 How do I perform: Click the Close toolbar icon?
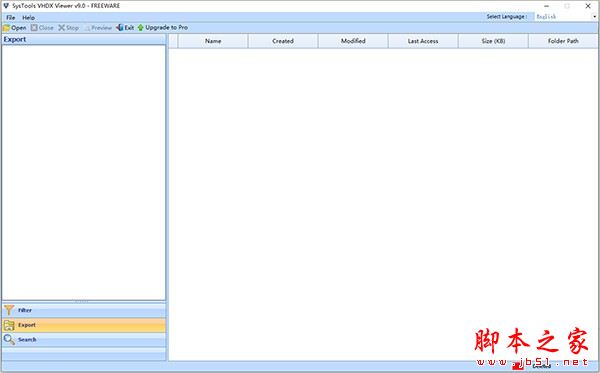pos(34,28)
